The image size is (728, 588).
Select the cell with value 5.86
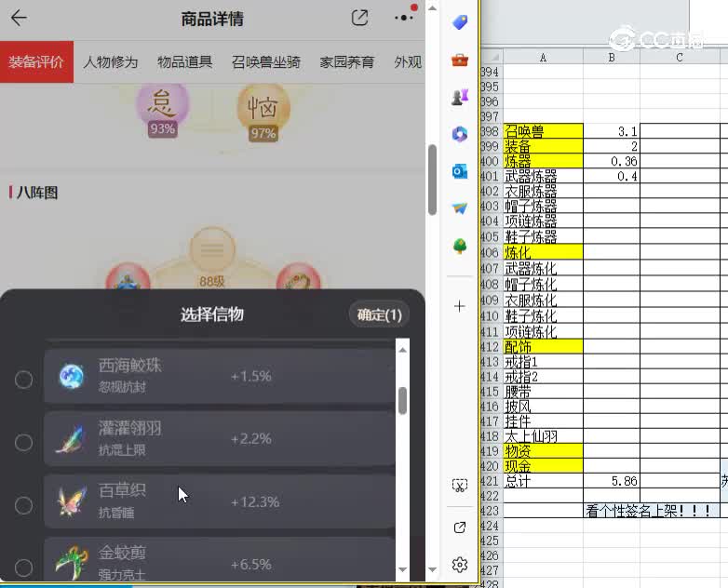pyautogui.click(x=612, y=481)
